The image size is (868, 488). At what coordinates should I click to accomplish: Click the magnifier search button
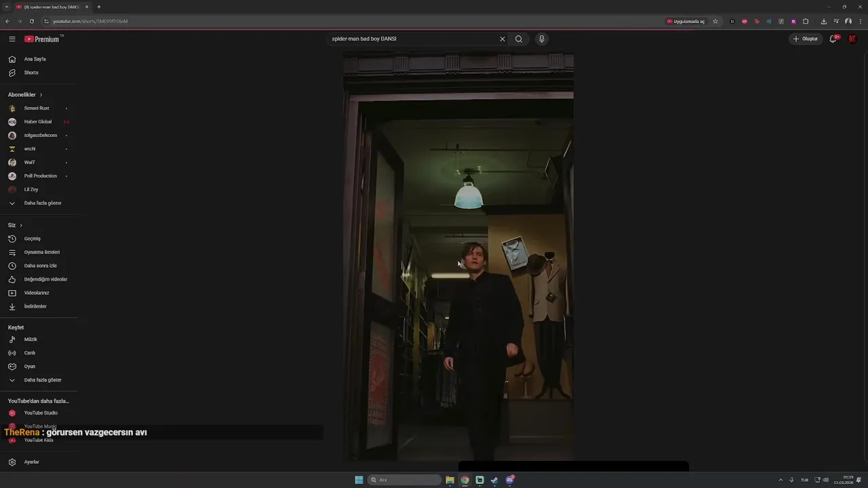pos(519,39)
